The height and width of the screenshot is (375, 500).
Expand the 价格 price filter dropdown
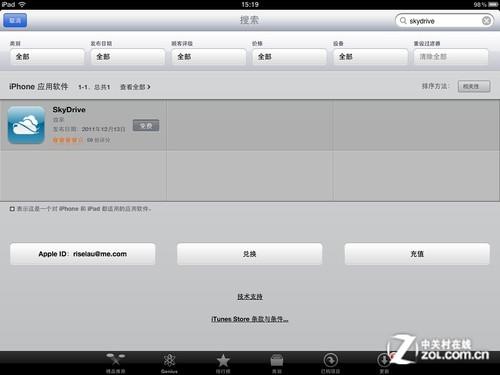289,57
